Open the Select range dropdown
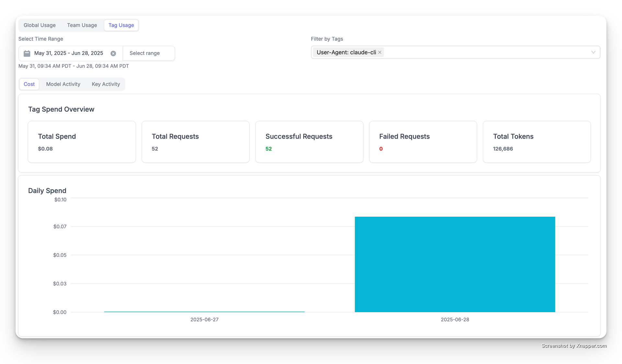The image size is (622, 364). click(144, 53)
